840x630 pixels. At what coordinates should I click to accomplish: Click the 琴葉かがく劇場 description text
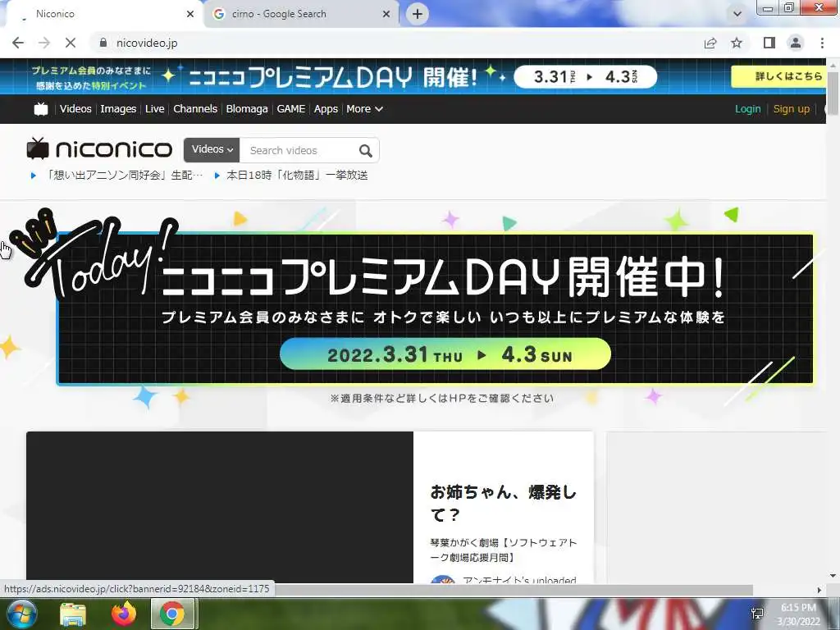tap(503, 550)
